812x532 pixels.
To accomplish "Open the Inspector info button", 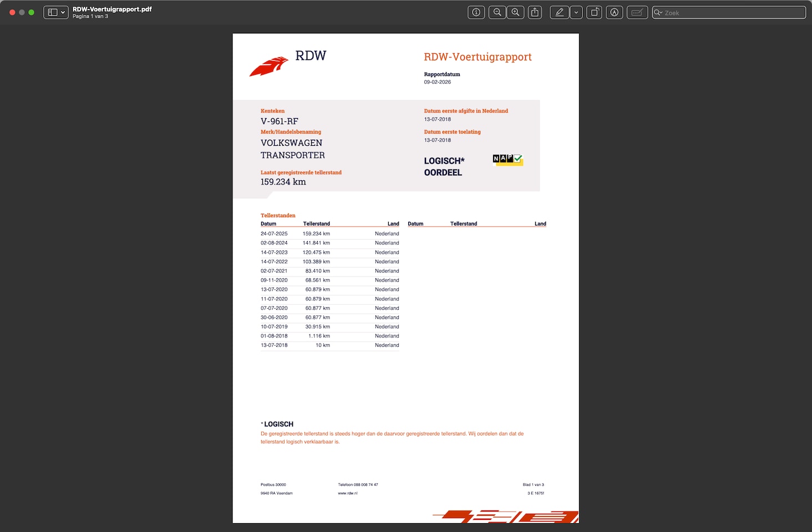I will pyautogui.click(x=476, y=12).
